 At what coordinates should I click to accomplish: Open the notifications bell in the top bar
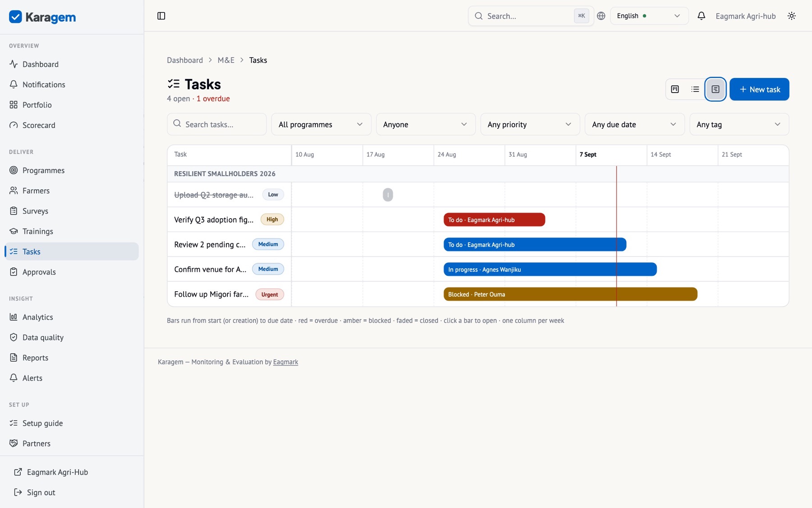(x=701, y=16)
